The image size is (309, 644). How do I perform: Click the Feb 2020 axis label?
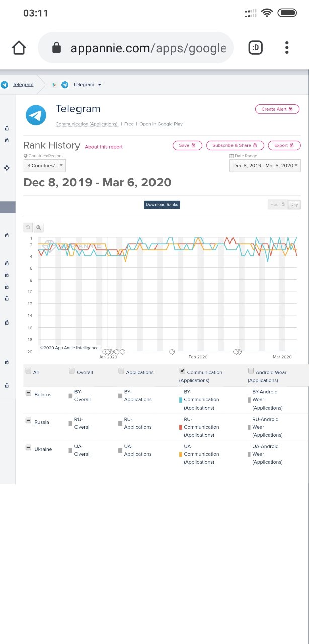(x=198, y=357)
